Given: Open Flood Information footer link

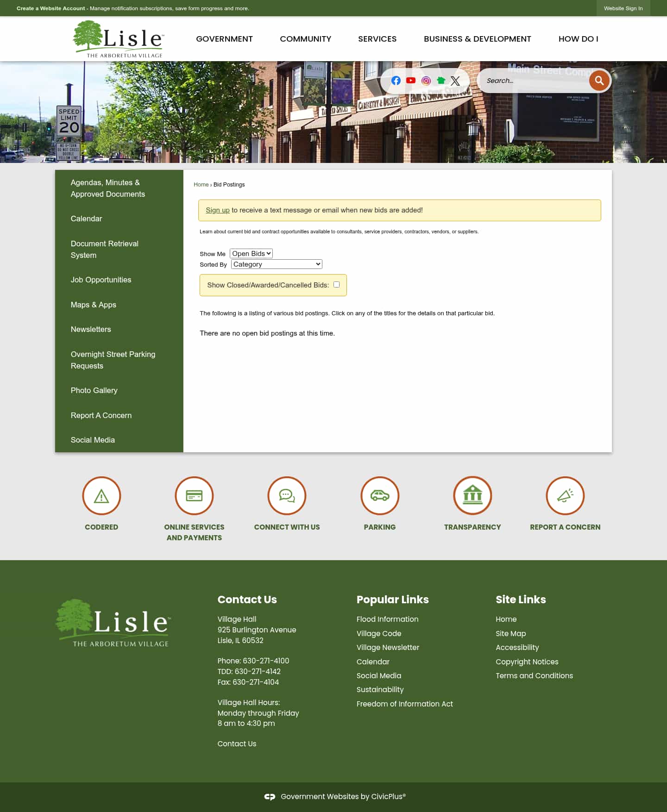Looking at the screenshot, I should (x=387, y=619).
